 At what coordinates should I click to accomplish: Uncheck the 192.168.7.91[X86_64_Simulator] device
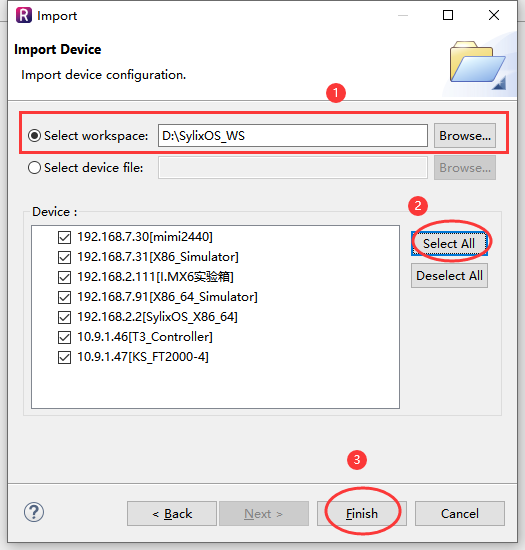(65, 297)
